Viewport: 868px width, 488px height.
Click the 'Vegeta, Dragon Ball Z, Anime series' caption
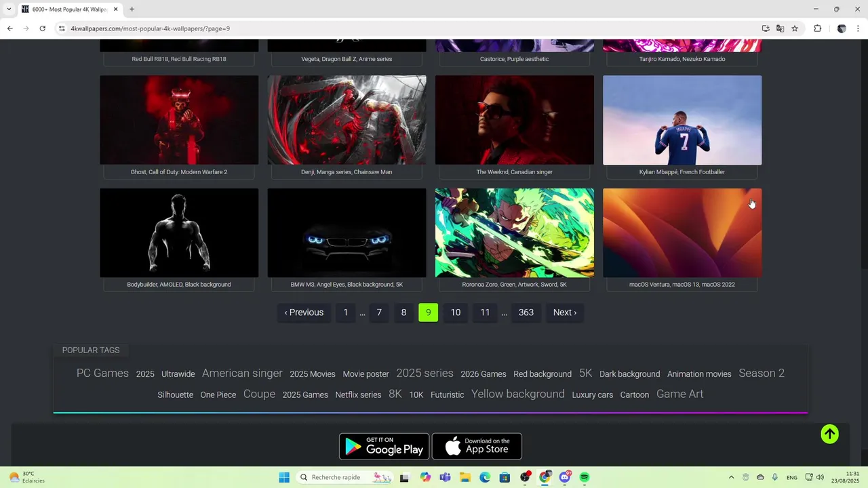click(347, 59)
